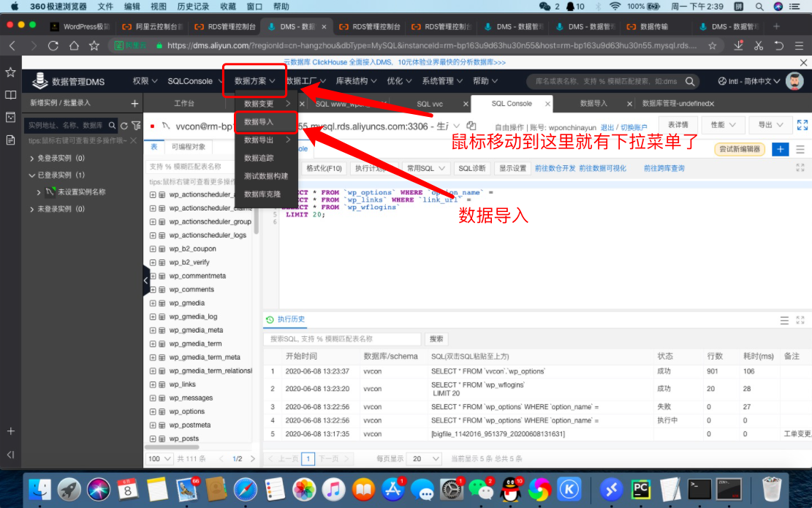812x508 pixels.
Task: Expand 免登录实例 (0) tree group
Action: [x=31, y=159]
